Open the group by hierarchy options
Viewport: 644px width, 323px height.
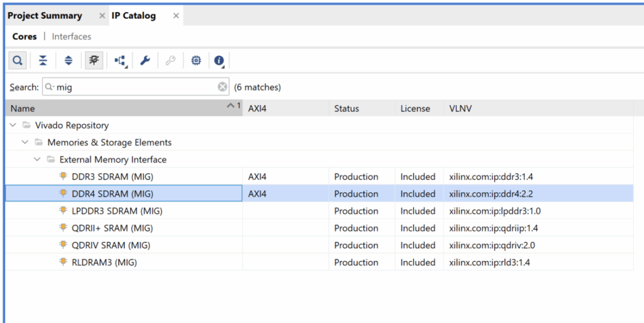(x=120, y=60)
